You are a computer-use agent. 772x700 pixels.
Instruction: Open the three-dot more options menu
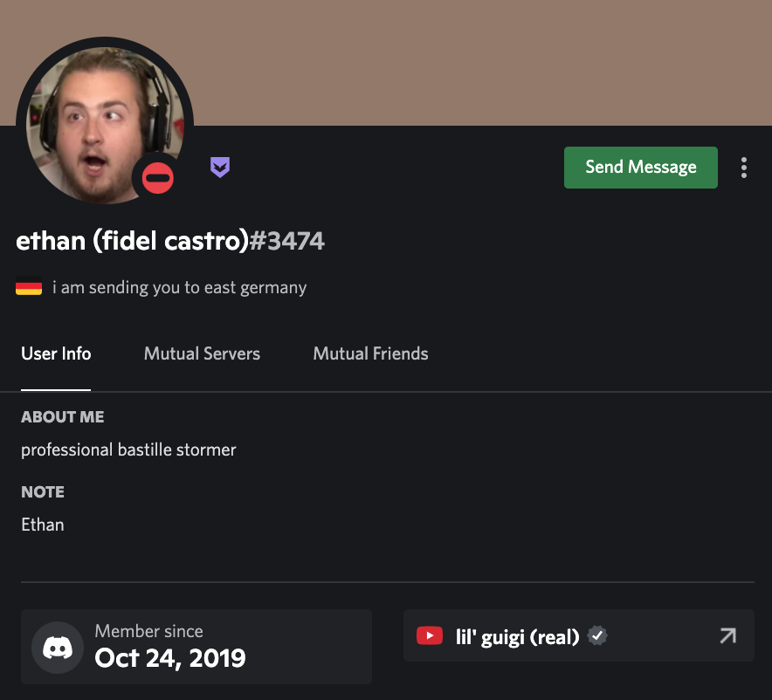click(x=743, y=168)
